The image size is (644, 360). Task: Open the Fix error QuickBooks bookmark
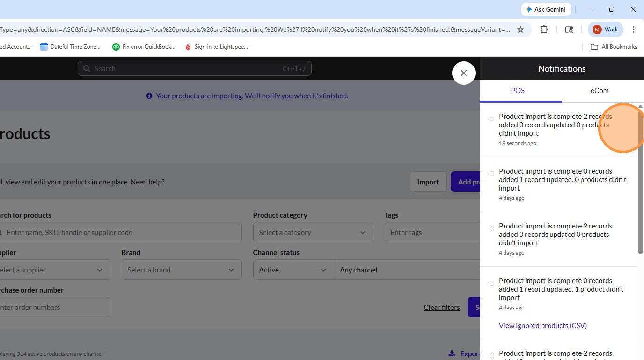coord(144,47)
